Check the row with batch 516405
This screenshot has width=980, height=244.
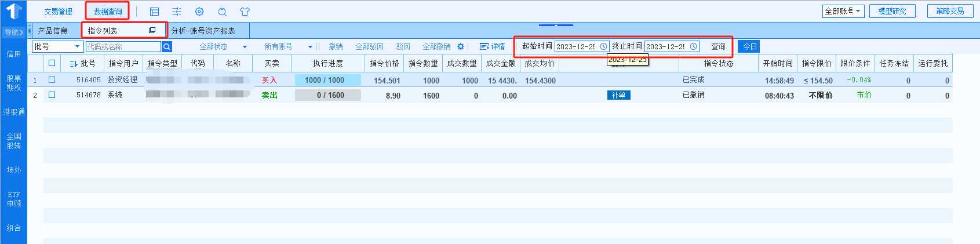click(52, 80)
